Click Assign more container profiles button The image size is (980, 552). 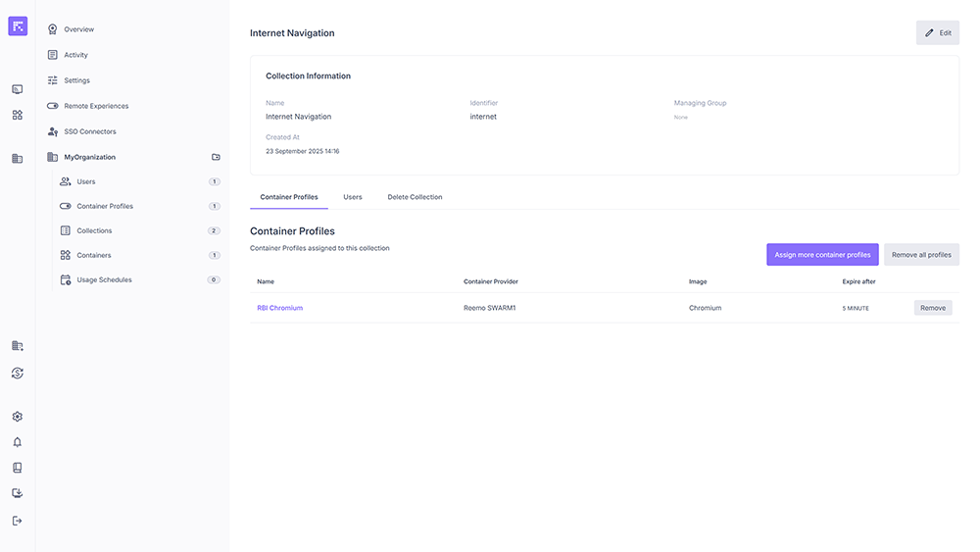[x=822, y=255]
